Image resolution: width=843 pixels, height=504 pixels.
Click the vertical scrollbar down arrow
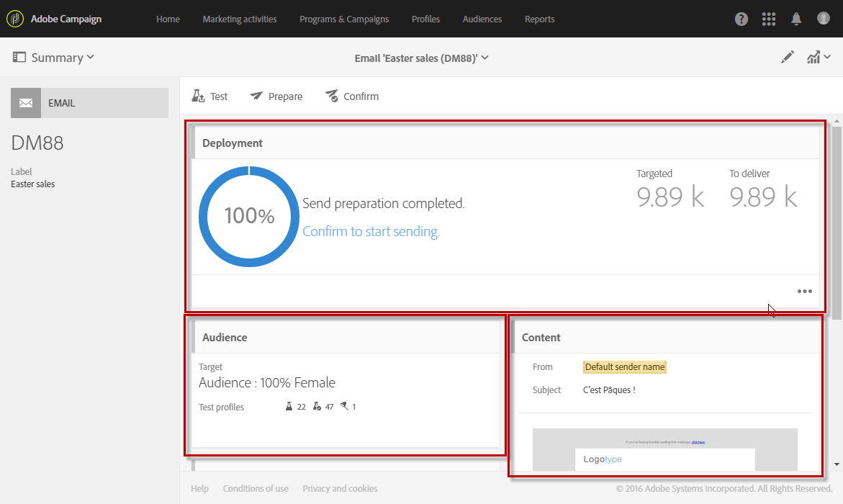click(835, 464)
